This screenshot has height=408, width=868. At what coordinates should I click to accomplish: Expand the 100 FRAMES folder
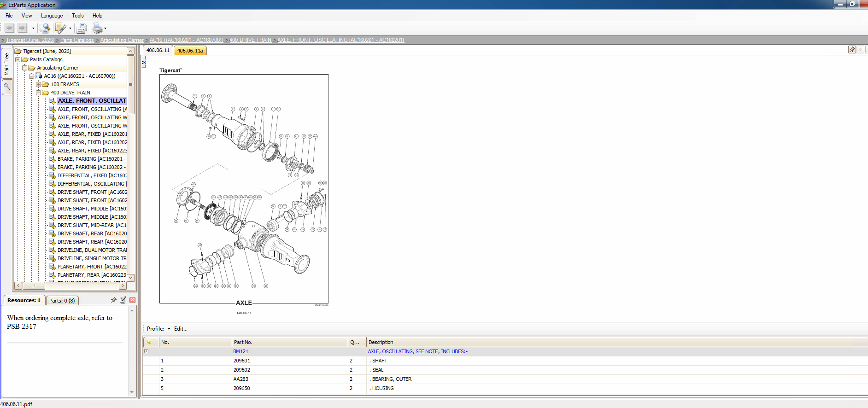click(x=39, y=84)
